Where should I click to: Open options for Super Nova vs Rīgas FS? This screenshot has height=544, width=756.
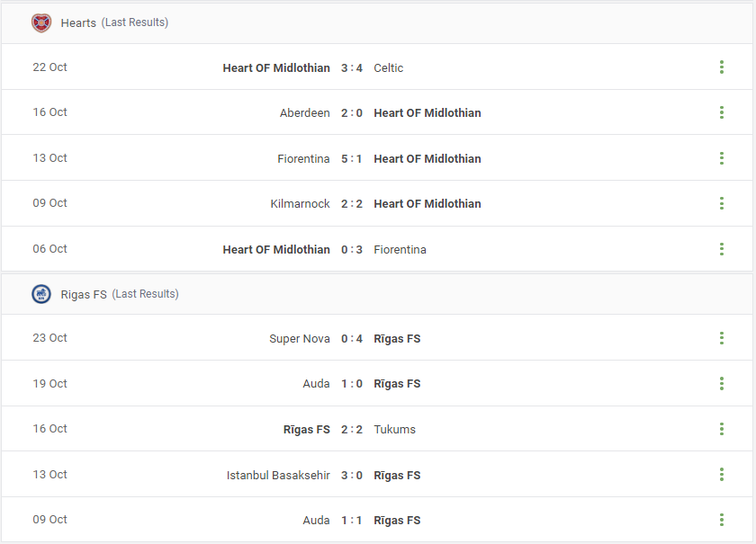pos(721,338)
